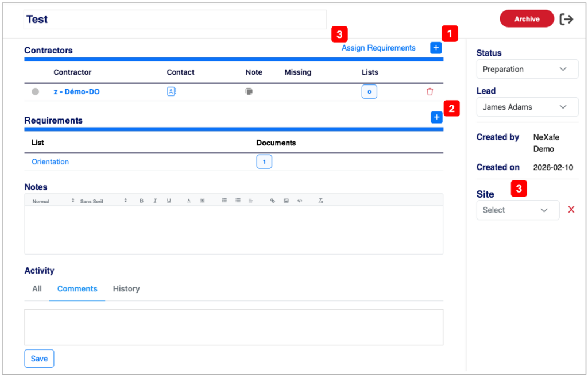Open the Lead dropdown showing James Adams

pos(527,107)
